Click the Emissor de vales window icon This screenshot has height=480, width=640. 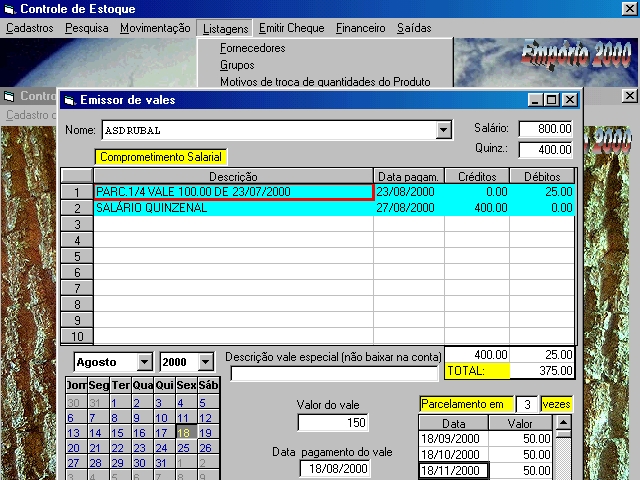coord(69,100)
